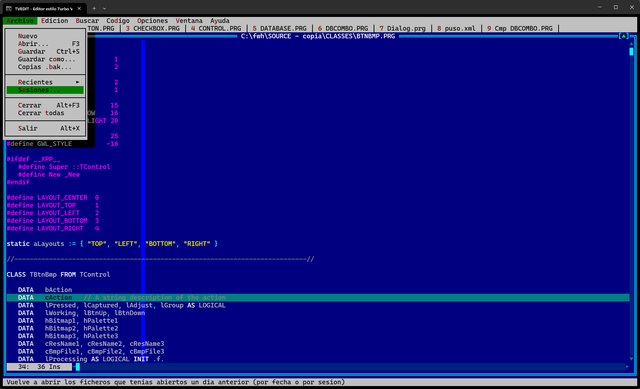Click the DATA cResName1 line

click(91, 344)
